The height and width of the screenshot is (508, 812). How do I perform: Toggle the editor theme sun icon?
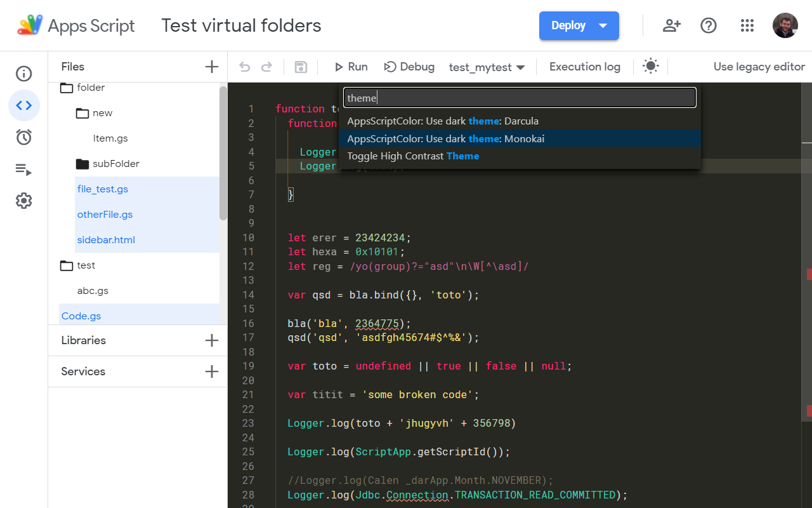pos(651,66)
